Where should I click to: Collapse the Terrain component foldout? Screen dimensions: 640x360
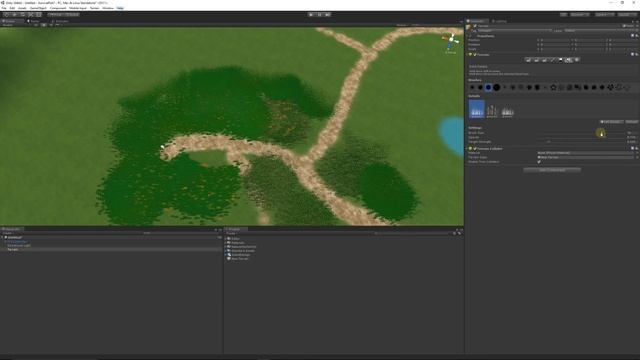(468, 54)
